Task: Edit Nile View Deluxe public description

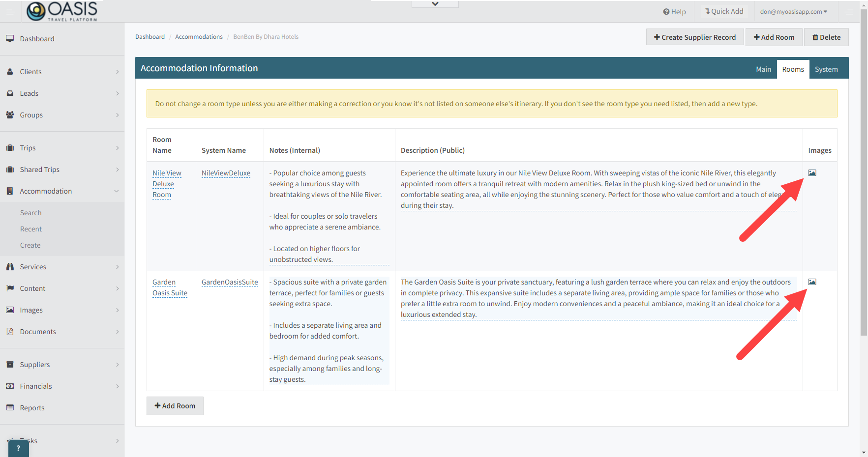Action: pyautogui.click(x=599, y=189)
